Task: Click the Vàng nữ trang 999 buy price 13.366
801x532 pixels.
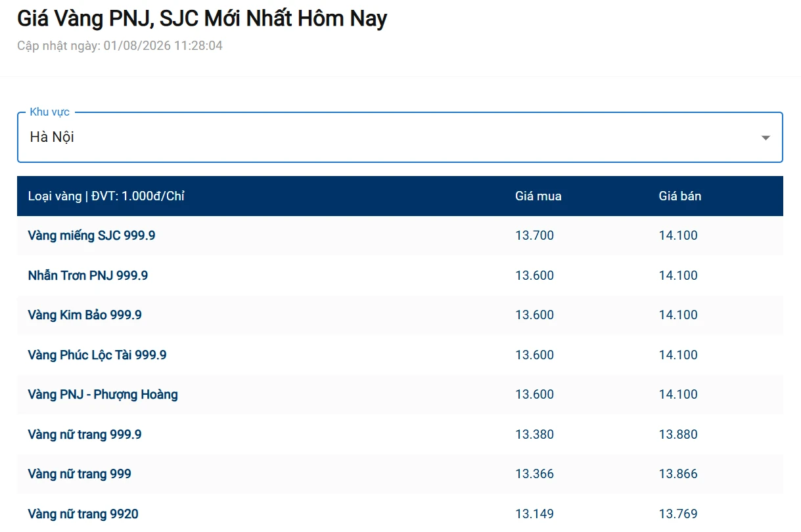Action: coord(534,474)
